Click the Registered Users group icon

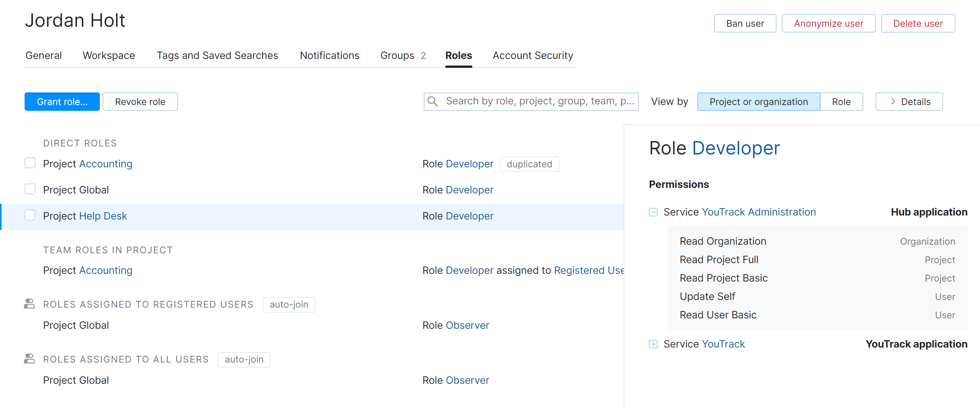click(x=29, y=304)
